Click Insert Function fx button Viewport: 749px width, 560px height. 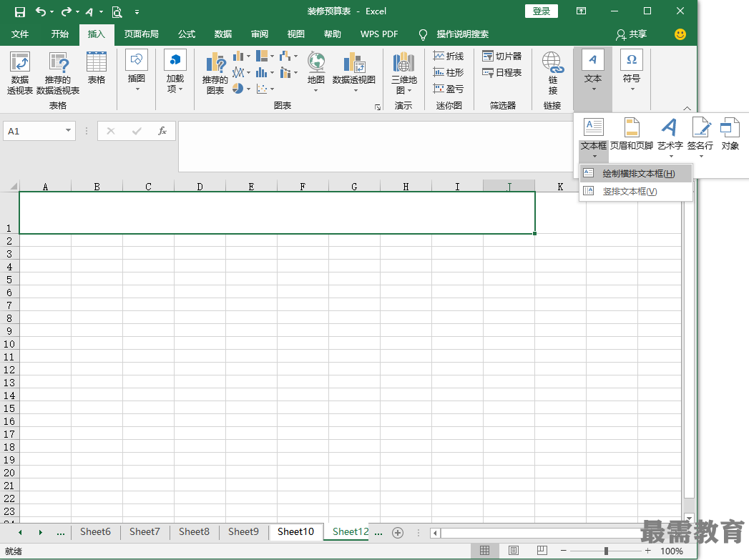tap(162, 131)
